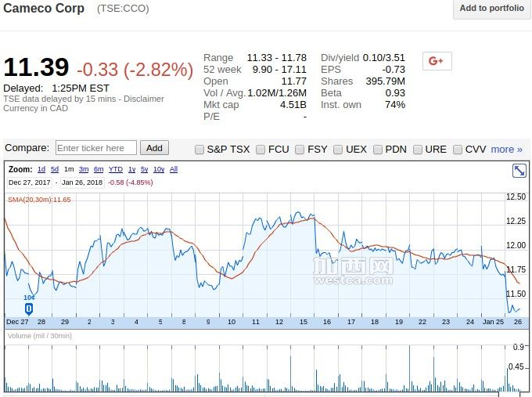Image resolution: width=532 pixels, height=397 pixels.
Task: Tick the S&P TSX comparison checkbox
Action: click(x=199, y=149)
